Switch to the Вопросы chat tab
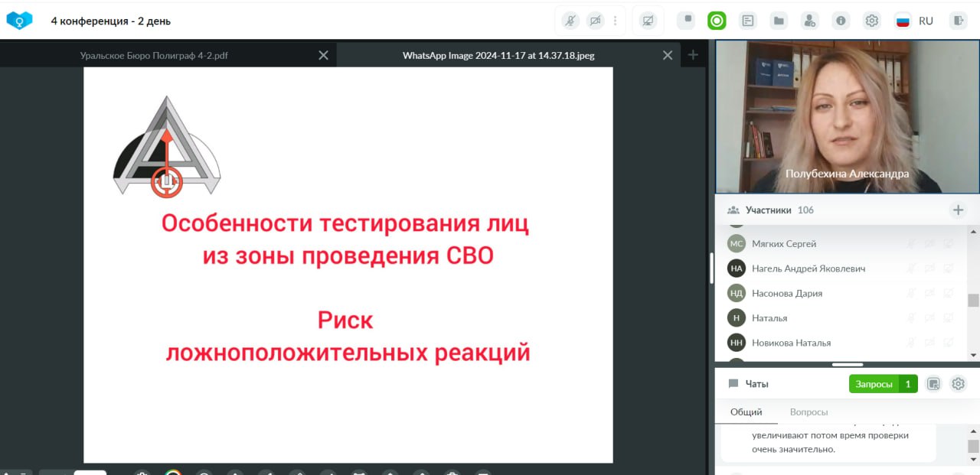The width and height of the screenshot is (980, 475). pyautogui.click(x=808, y=412)
